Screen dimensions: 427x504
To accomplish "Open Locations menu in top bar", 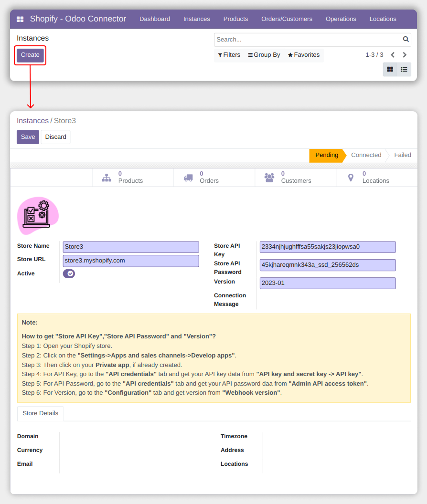I will point(383,19).
